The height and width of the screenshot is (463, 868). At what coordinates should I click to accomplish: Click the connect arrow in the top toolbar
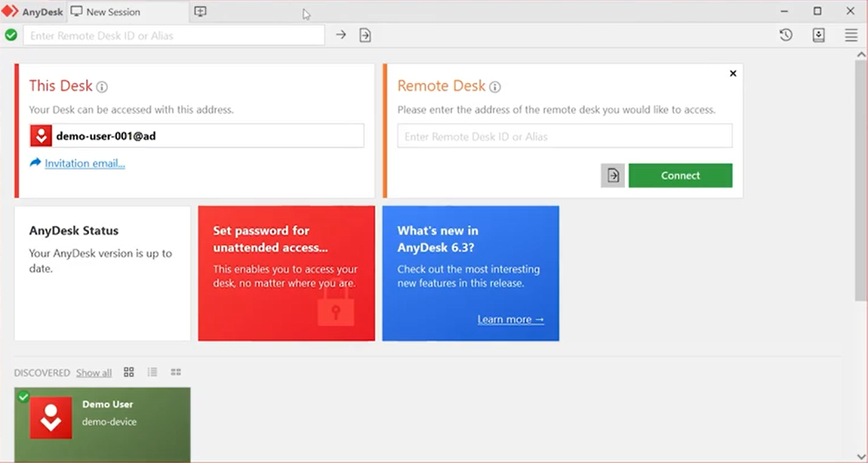[x=341, y=35]
